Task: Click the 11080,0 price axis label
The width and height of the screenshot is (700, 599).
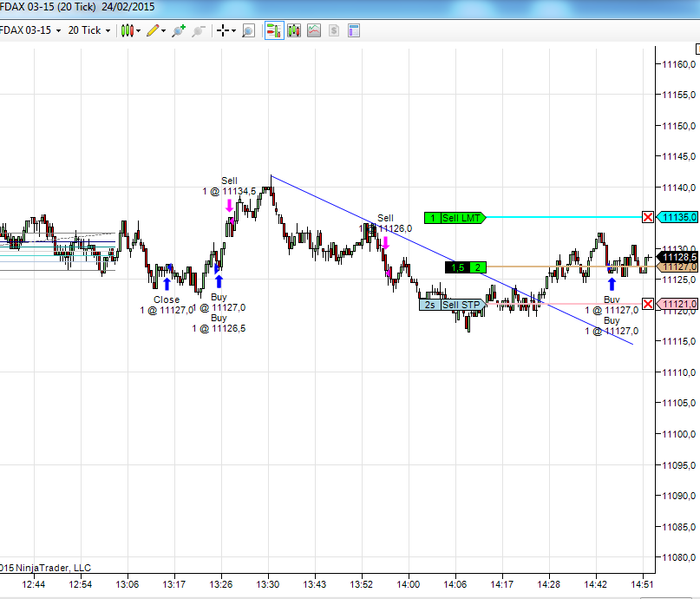Action: (678, 557)
